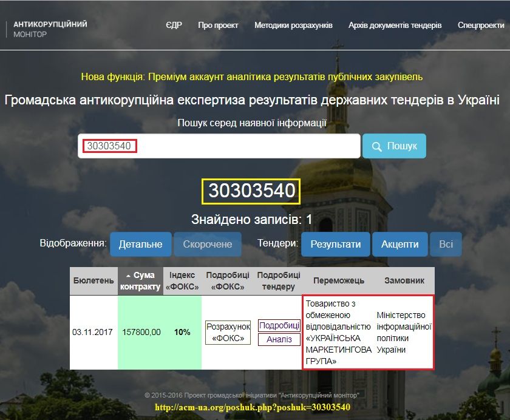Open the Про проект navigation item
The height and width of the screenshot is (420, 510).
coord(218,26)
